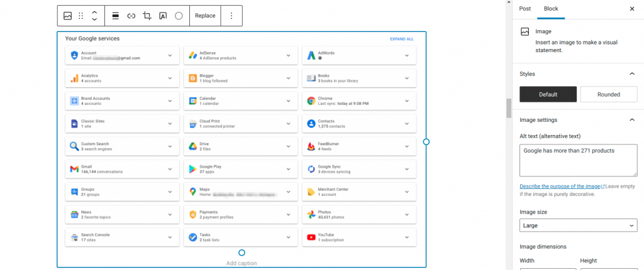Click the Google Sync icon

click(311, 169)
